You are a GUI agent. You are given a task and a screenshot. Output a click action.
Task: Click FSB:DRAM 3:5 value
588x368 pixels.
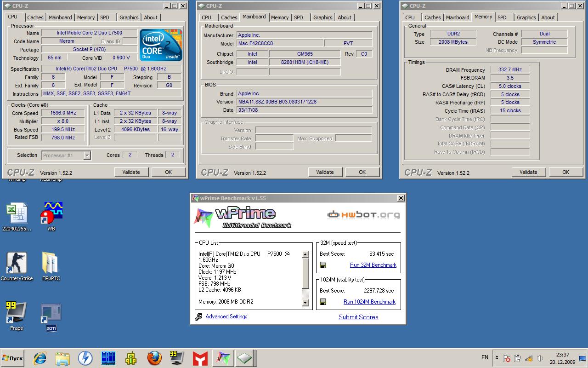(x=510, y=78)
